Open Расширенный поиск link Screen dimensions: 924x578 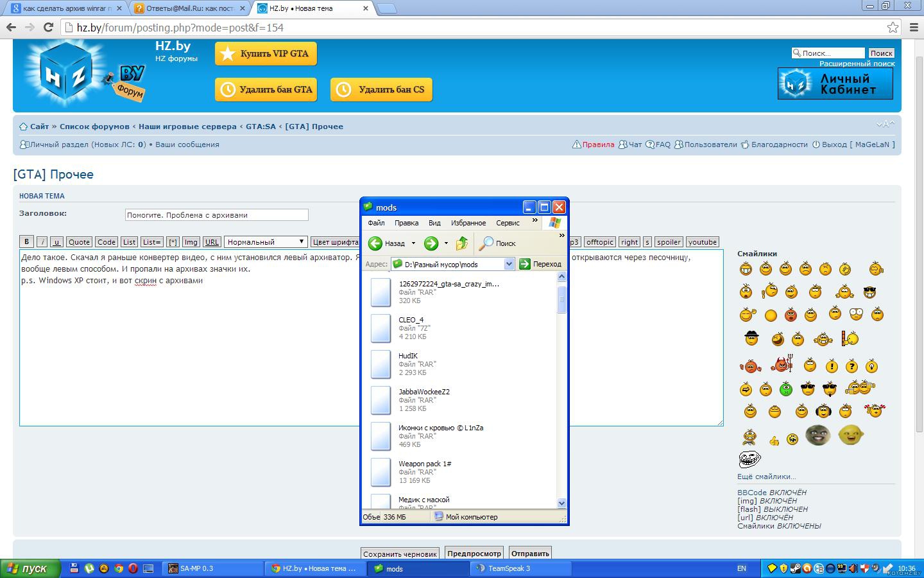(x=857, y=64)
